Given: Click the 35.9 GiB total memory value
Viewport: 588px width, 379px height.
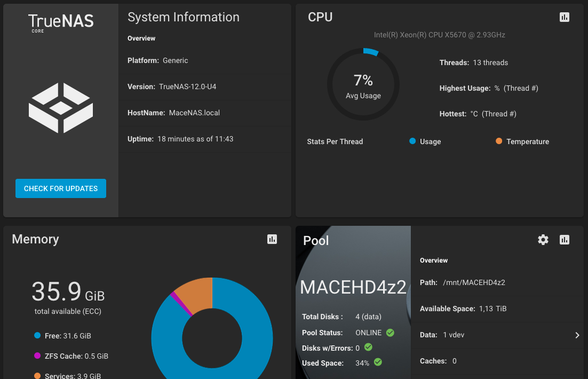Looking at the screenshot, I should (x=68, y=291).
